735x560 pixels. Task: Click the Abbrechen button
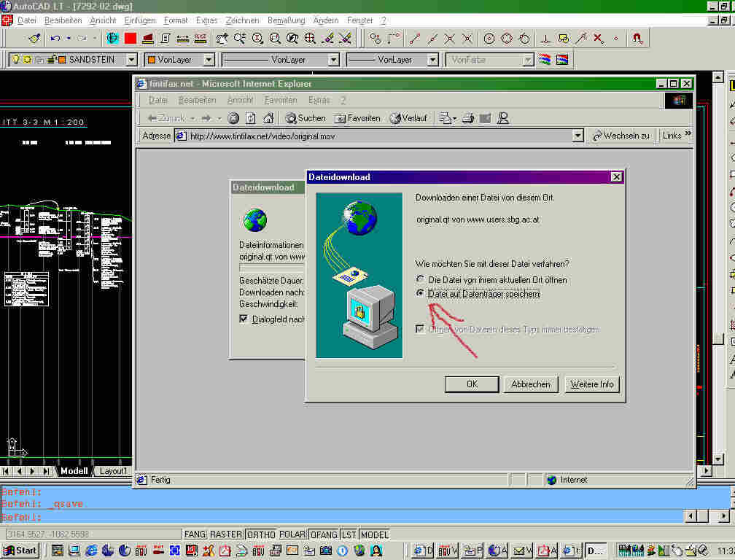(x=531, y=384)
